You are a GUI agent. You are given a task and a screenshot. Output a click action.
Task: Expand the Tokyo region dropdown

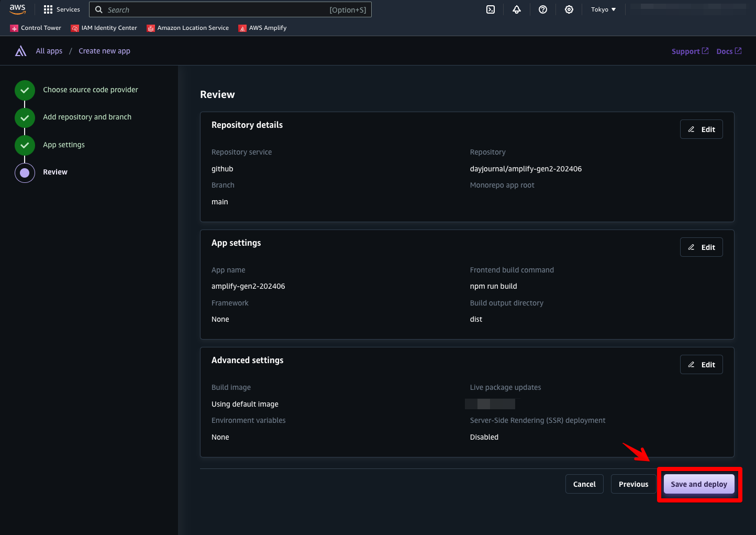[x=603, y=9]
